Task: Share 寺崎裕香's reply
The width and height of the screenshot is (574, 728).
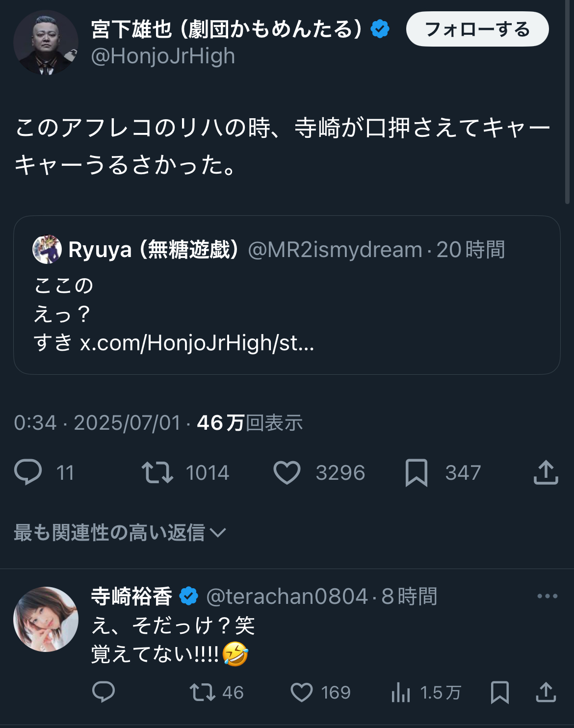Action: pos(546,692)
